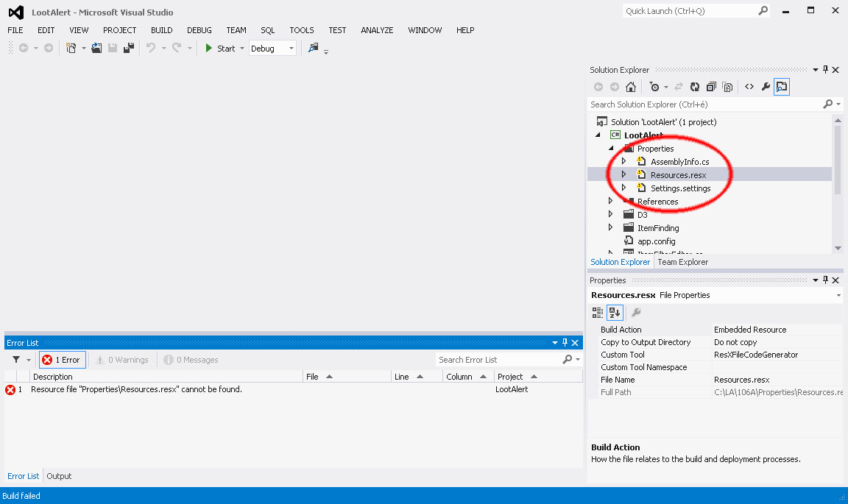The image size is (848, 504).
Task: Click the Refresh icon in Solution Explorer
Action: [x=695, y=87]
